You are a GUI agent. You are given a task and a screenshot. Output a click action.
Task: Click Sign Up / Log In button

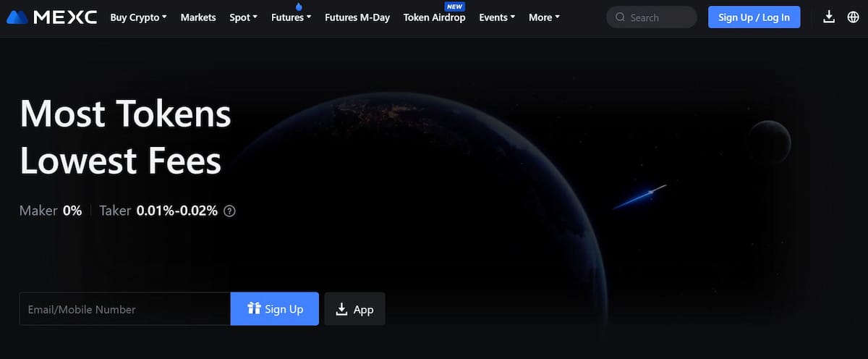point(754,17)
